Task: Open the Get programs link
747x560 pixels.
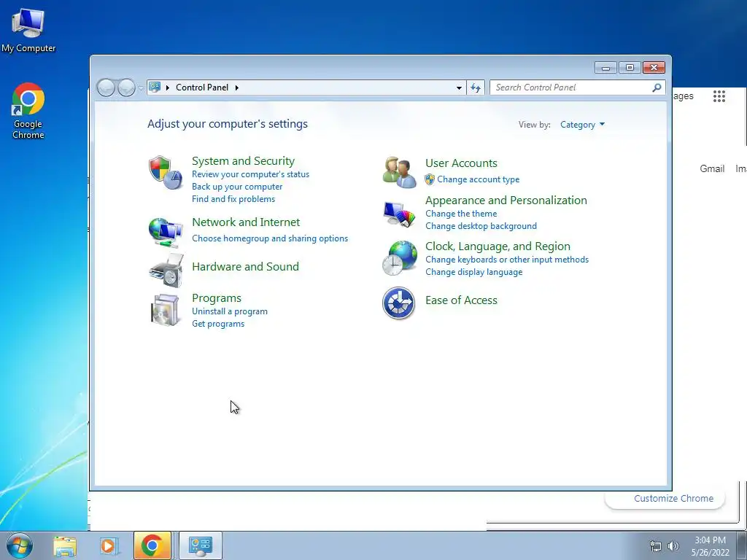Action: (x=217, y=324)
